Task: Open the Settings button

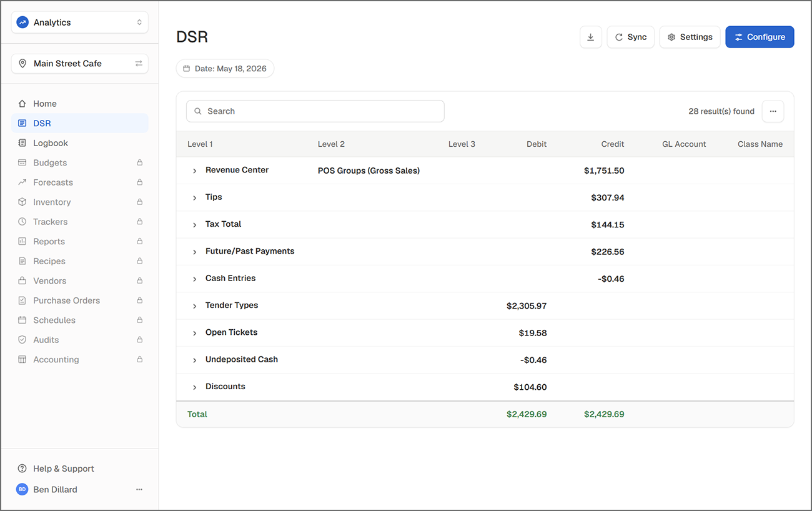Action: click(x=690, y=37)
